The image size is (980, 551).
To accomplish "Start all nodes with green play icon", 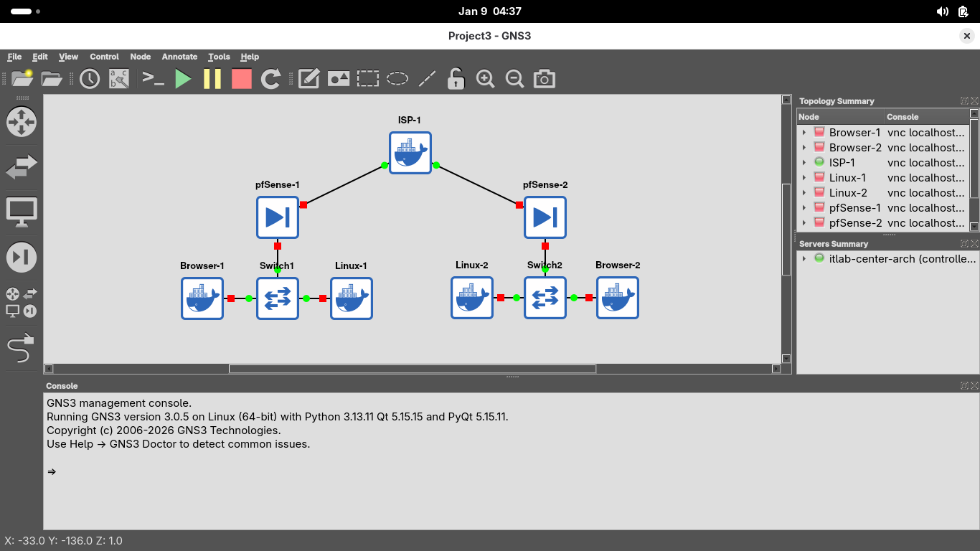I will tap(184, 79).
